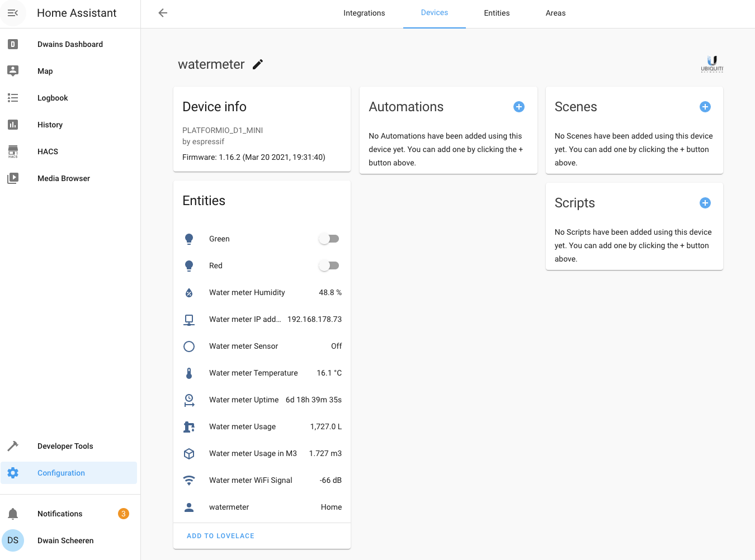Open the Areas tab
This screenshot has width=755, height=560.
(555, 13)
